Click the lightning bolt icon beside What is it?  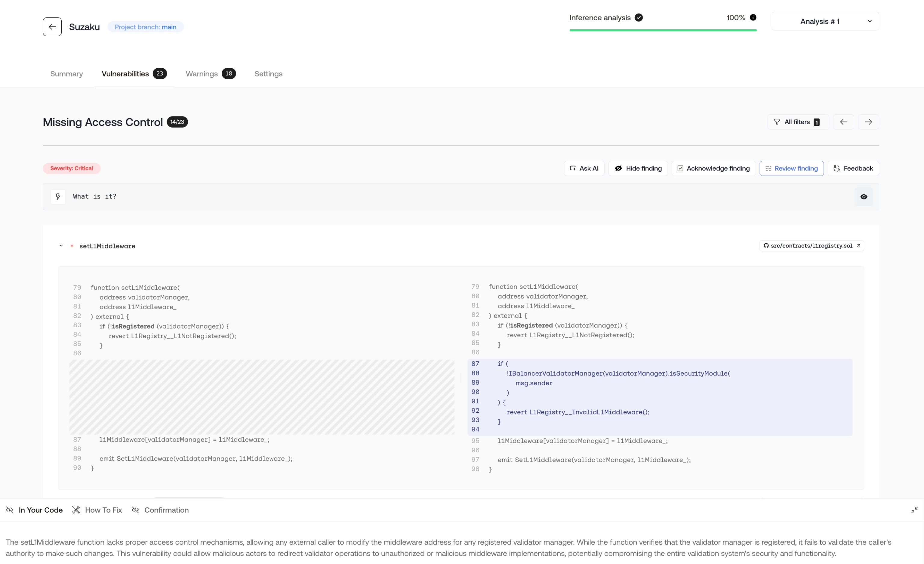click(58, 196)
